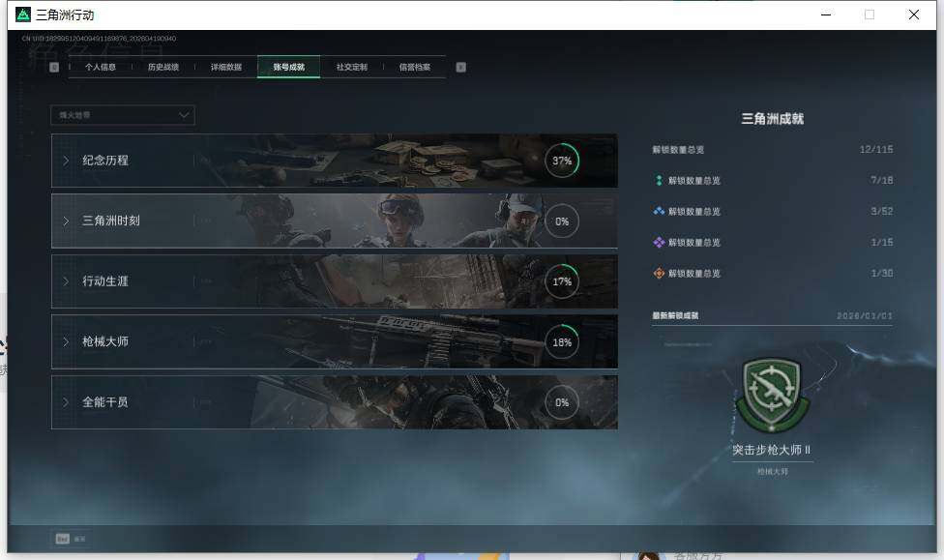Open the game mode dropdown above 纪念历程
This screenshot has width=944, height=560.
point(123,115)
